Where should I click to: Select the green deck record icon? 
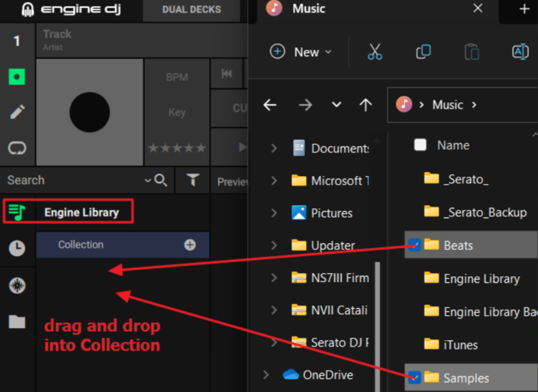pyautogui.click(x=16, y=76)
